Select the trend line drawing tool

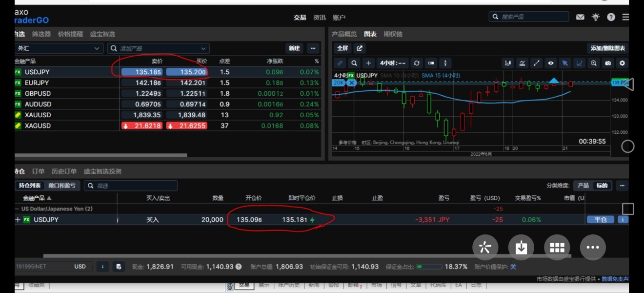(x=536, y=63)
